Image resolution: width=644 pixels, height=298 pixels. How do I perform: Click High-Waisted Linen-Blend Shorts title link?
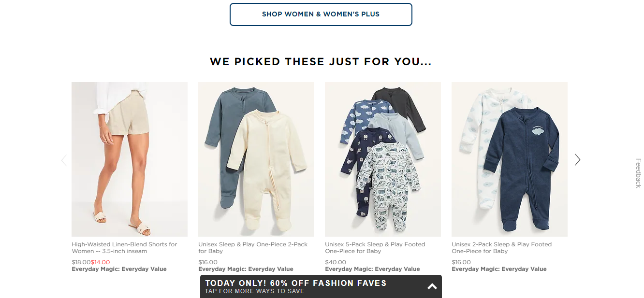click(x=124, y=248)
